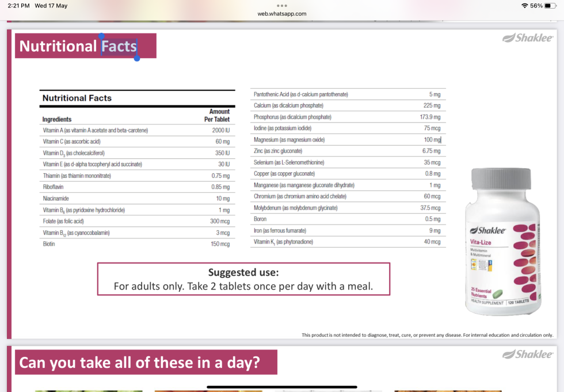Image resolution: width=564 pixels, height=392 pixels.
Task: Tap the Vitamin C (as ascorbic acid) row
Action: point(137,142)
